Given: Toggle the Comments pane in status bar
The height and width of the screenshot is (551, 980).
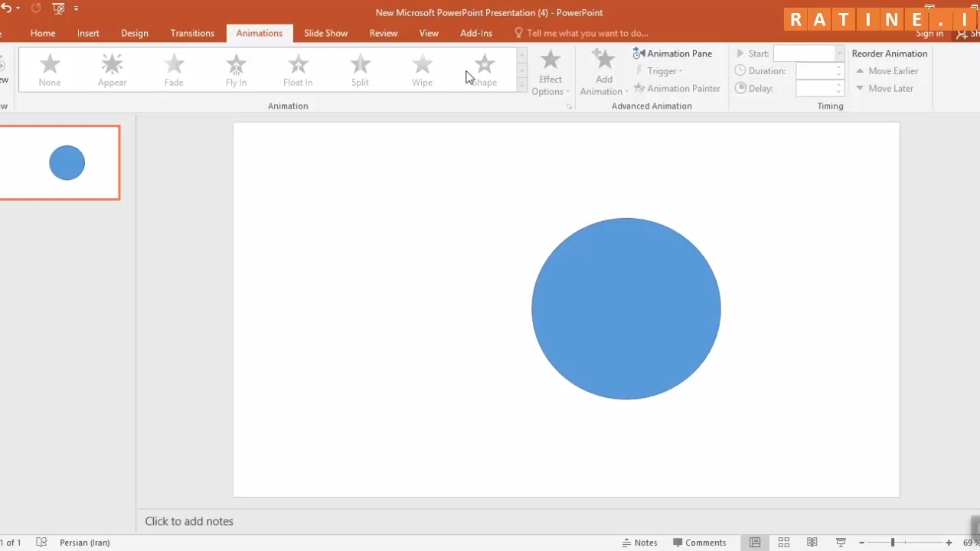Looking at the screenshot, I should (x=699, y=543).
